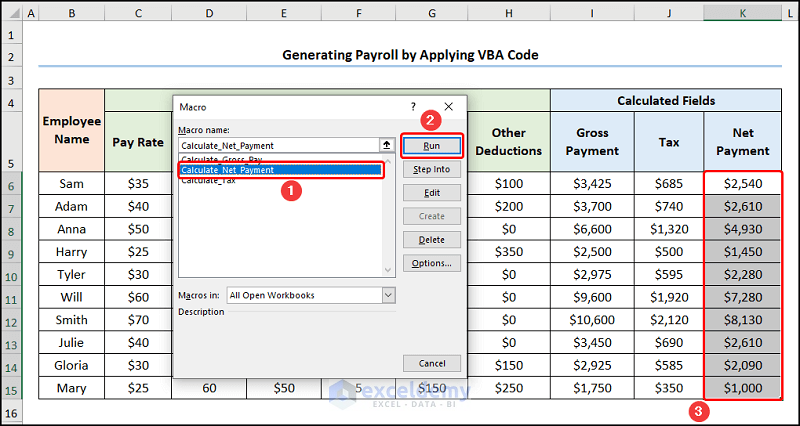Click gross payment cell $9,600

click(x=592, y=297)
